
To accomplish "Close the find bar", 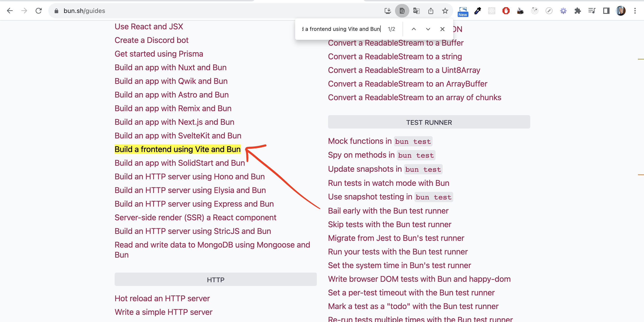I will (x=442, y=29).
